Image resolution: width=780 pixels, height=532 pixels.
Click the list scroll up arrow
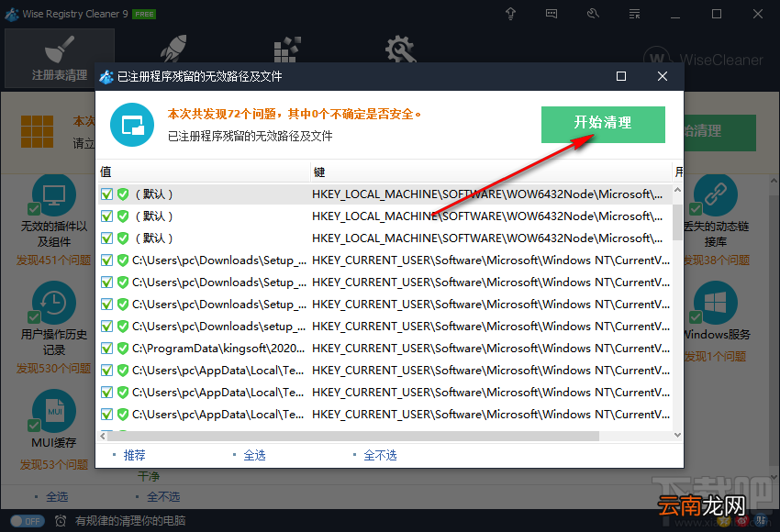pyautogui.click(x=677, y=190)
